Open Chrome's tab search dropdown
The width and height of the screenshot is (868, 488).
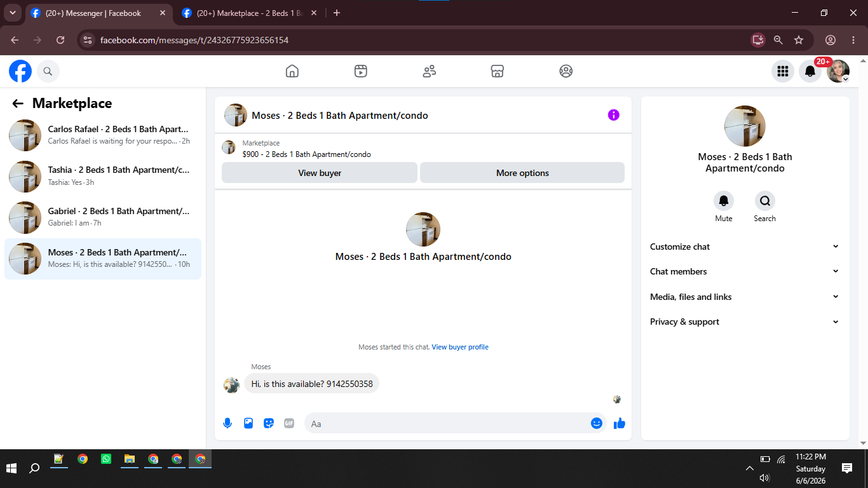point(13,13)
